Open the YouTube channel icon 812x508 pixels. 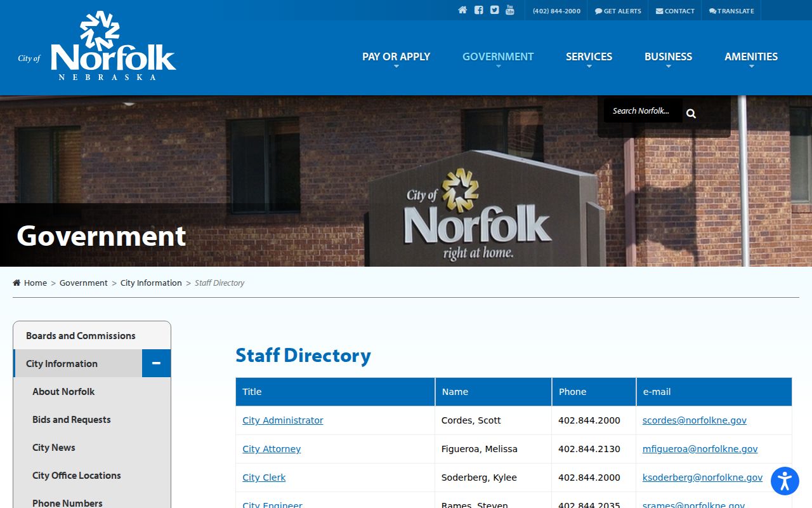pyautogui.click(x=510, y=10)
